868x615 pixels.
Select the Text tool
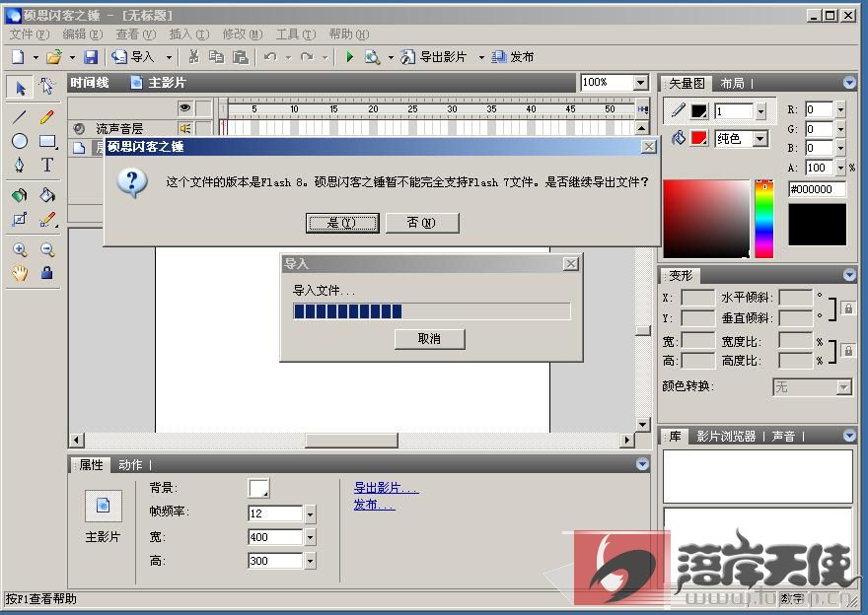click(x=47, y=165)
